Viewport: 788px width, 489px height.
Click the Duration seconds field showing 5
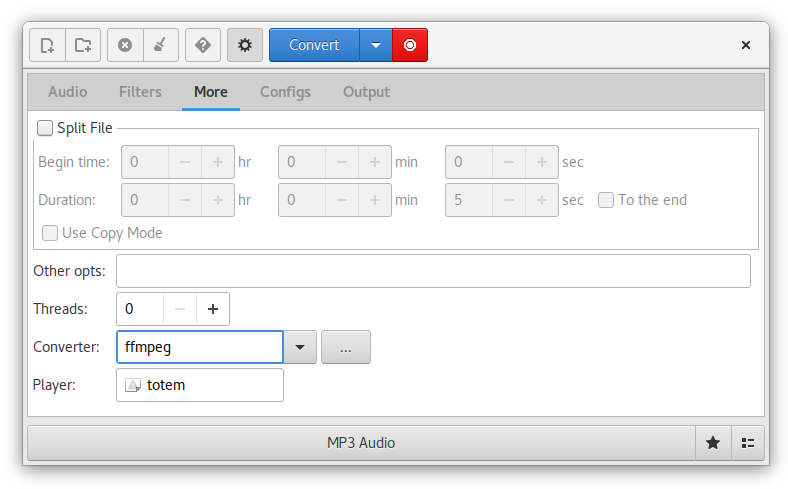pos(469,200)
